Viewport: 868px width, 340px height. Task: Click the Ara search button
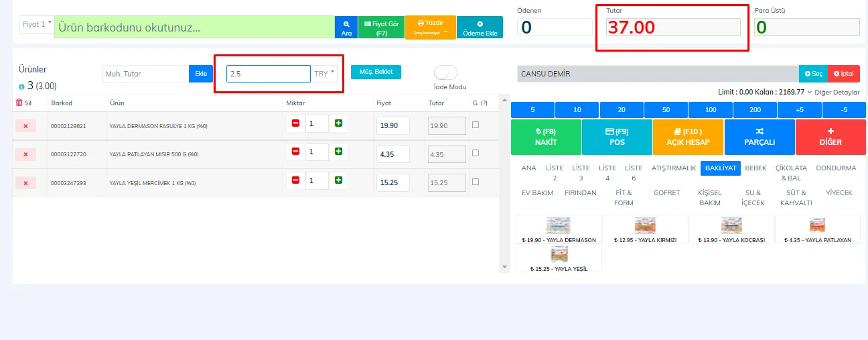(x=346, y=27)
